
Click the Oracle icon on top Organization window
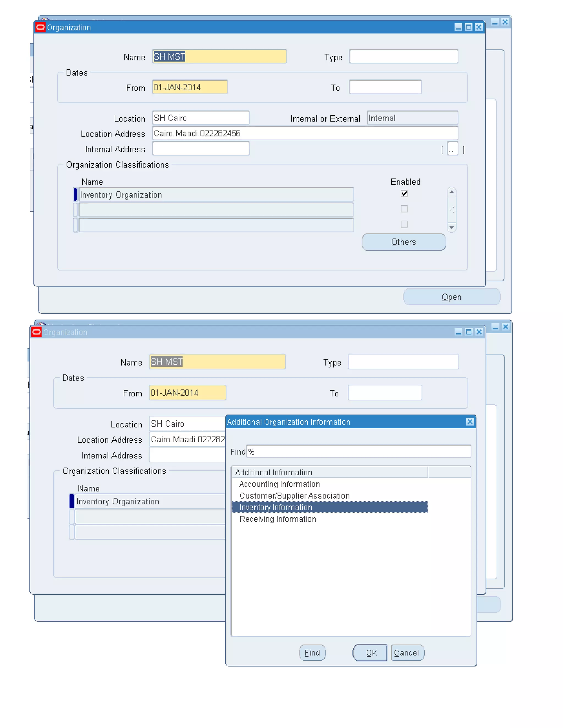(x=40, y=27)
